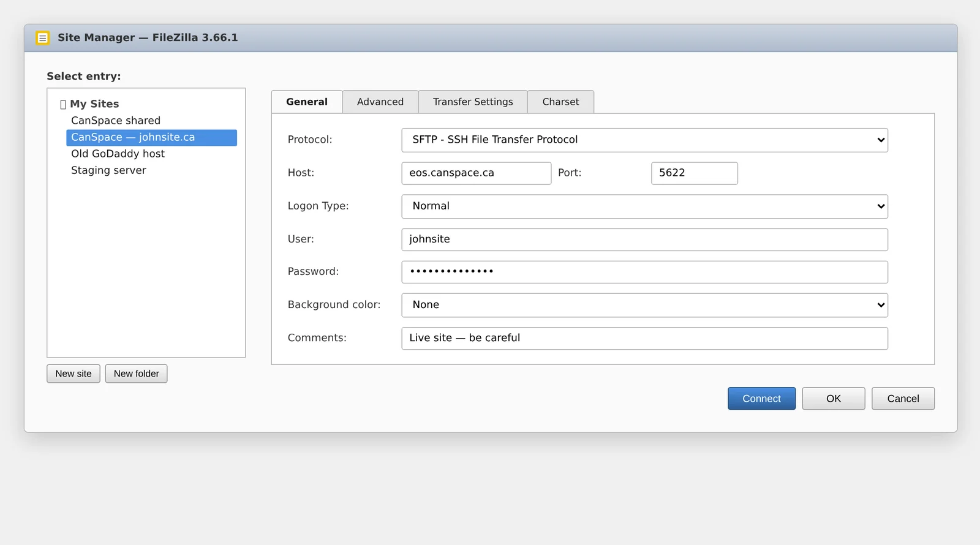Switch to the Charset tab
Image resolution: width=980 pixels, height=545 pixels.
click(x=560, y=102)
